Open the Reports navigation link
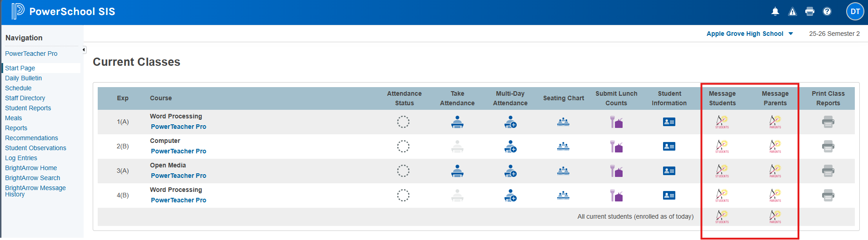Image resolution: width=868 pixels, height=240 pixels. coord(16,128)
